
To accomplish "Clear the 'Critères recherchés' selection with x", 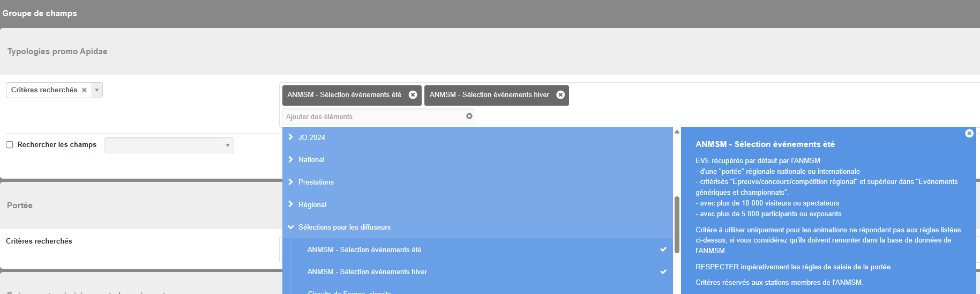I will 84,90.
